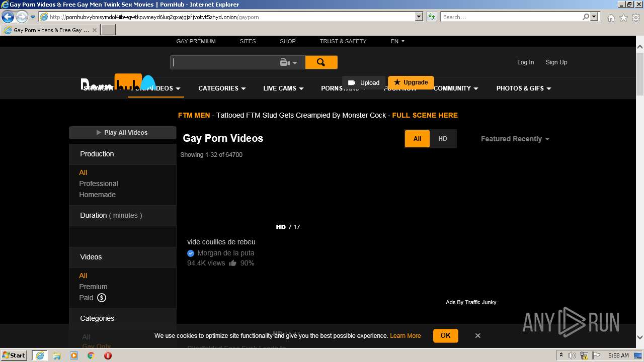Open the Shop top menu item
Image resolution: width=644 pixels, height=362 pixels.
click(288, 41)
